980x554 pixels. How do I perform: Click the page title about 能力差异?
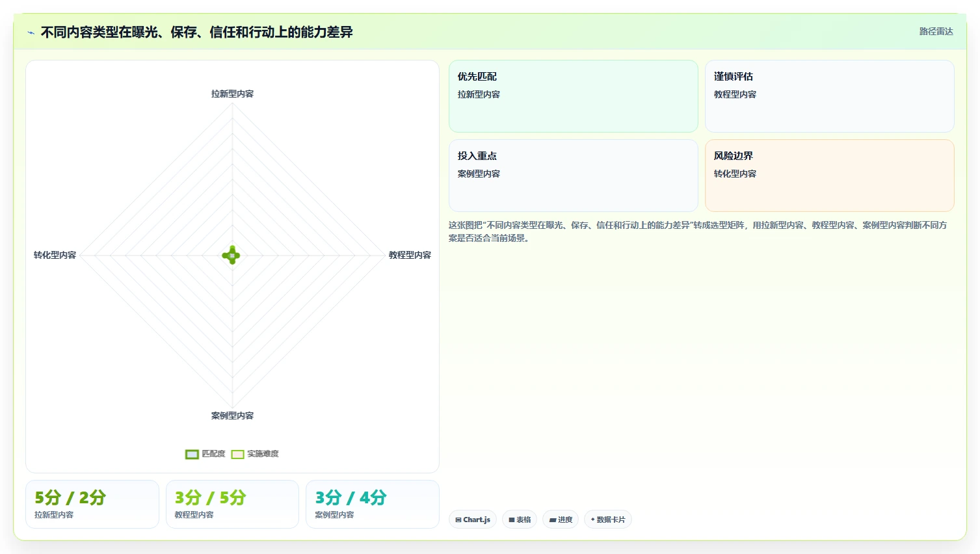pos(196,32)
